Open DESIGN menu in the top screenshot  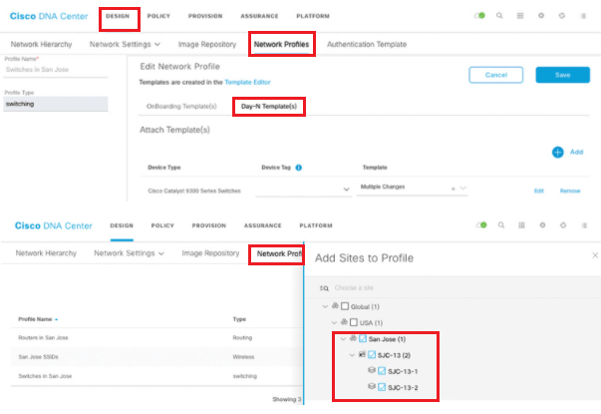pos(118,16)
